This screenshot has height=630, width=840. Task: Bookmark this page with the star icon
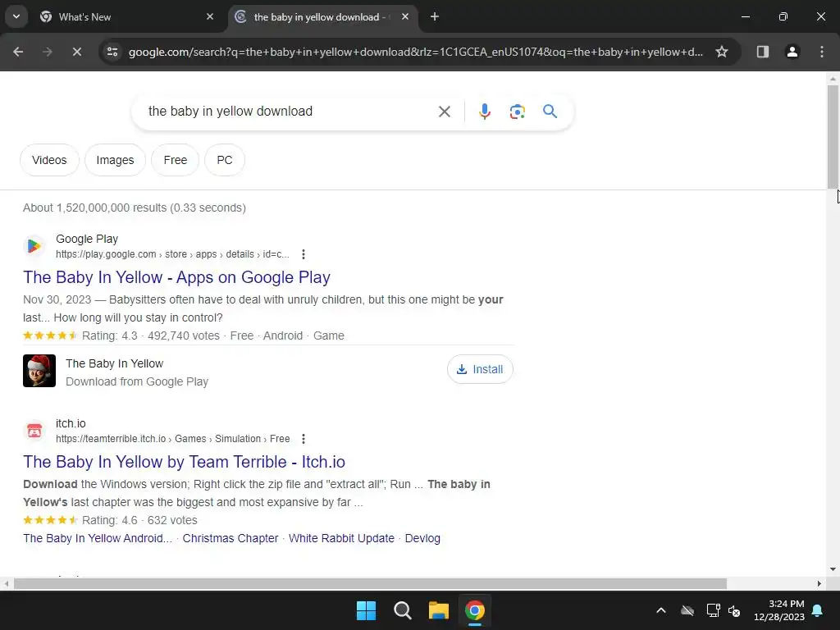722,52
